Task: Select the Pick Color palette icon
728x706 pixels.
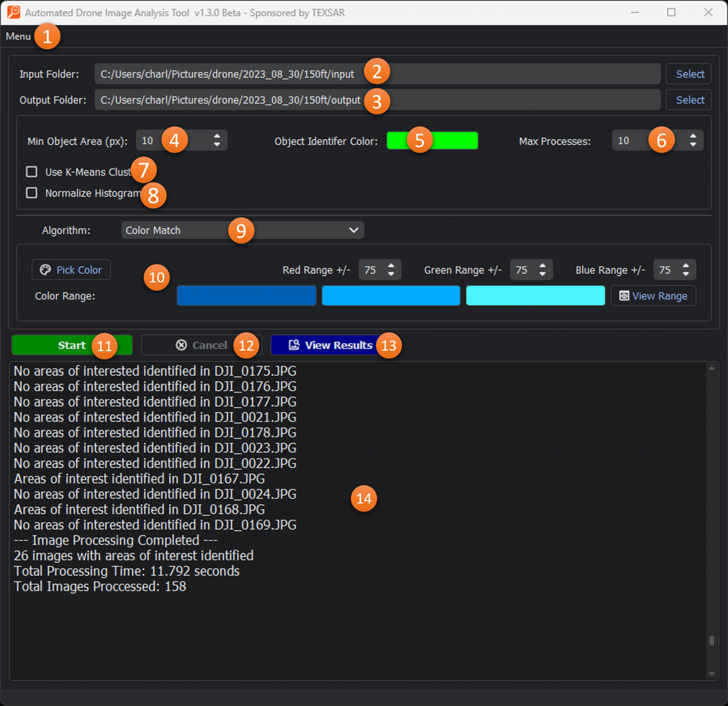Action: click(x=45, y=269)
